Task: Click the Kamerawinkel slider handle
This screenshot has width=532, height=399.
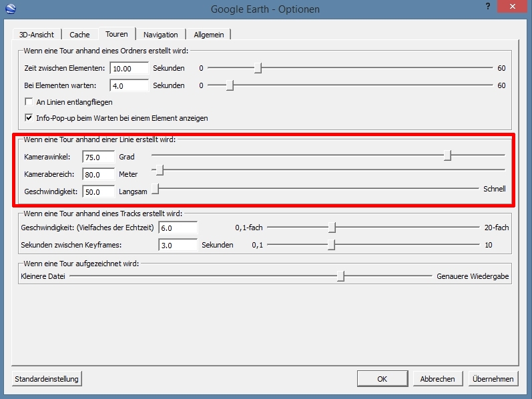Action: click(x=448, y=155)
